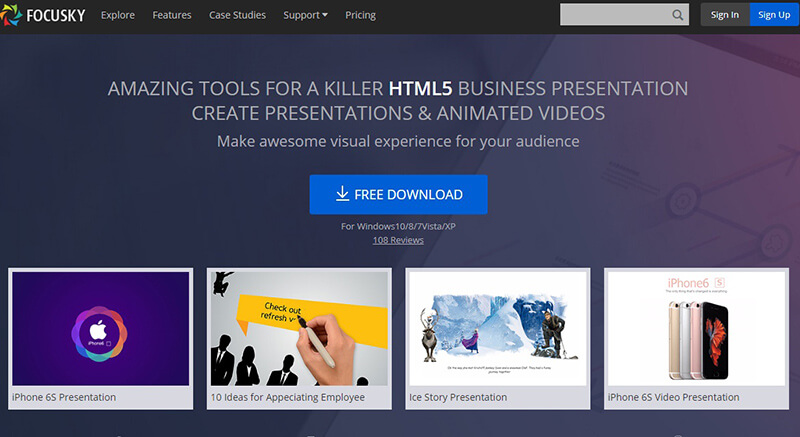The image size is (800, 437).
Task: Open the 10 Ideas for Appeciating Employee thumbnail
Action: pyautogui.click(x=299, y=328)
